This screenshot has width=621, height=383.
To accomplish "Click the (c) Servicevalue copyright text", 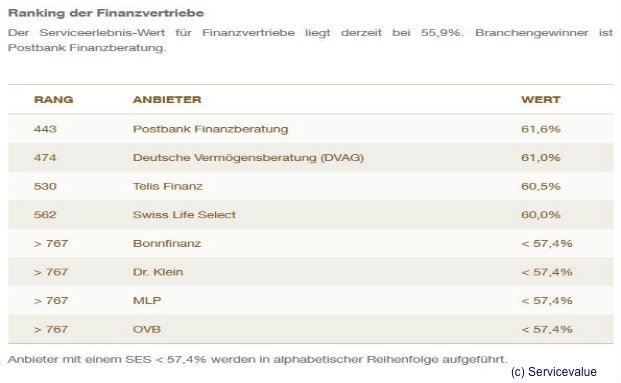I will click(554, 372).
